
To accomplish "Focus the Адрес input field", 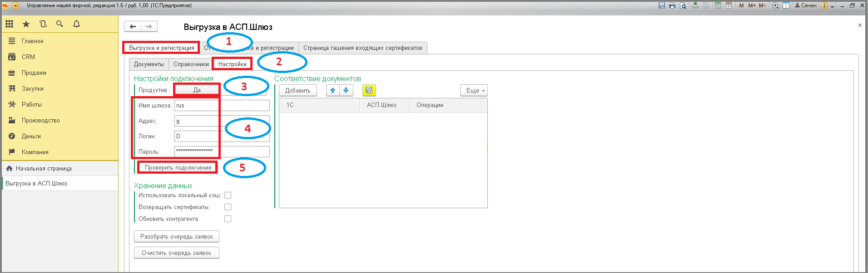I will pos(222,121).
